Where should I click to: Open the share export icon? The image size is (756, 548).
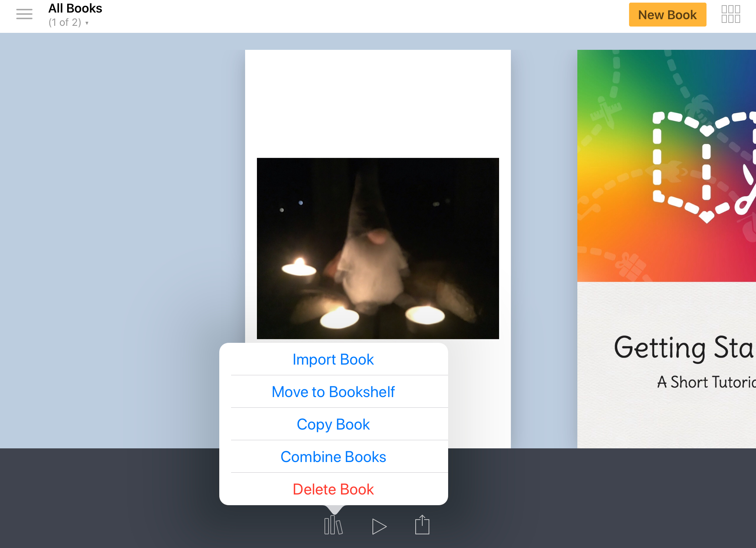pyautogui.click(x=422, y=525)
